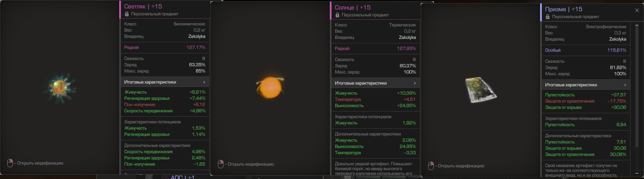Expand Итоговые характеристики in Солнце panel
The height and width of the screenshot is (179, 644).
tap(376, 83)
